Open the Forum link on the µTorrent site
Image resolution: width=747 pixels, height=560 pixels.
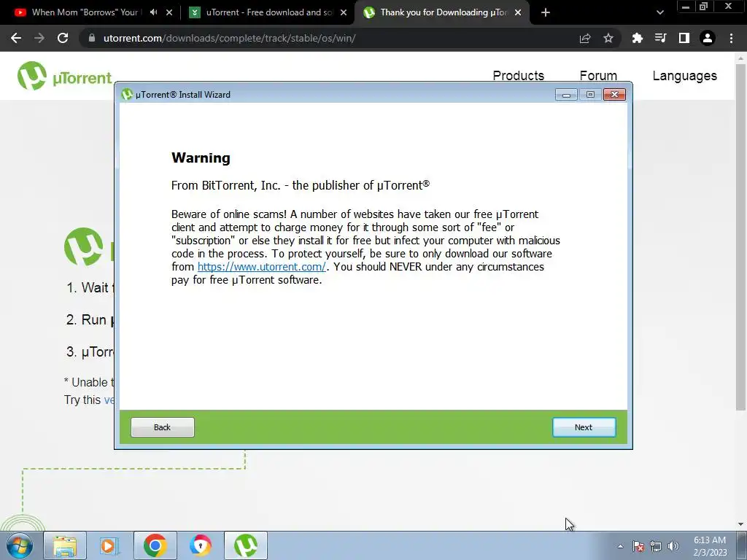[598, 75]
